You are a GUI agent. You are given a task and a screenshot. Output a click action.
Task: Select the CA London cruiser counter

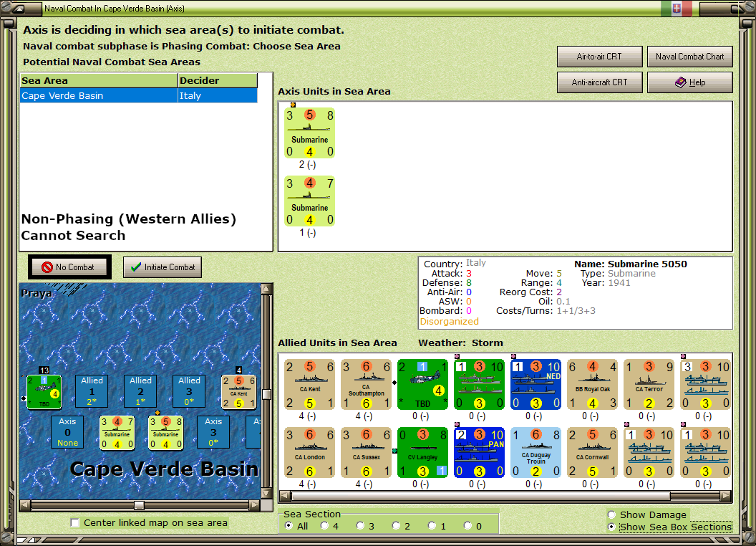pos(309,452)
